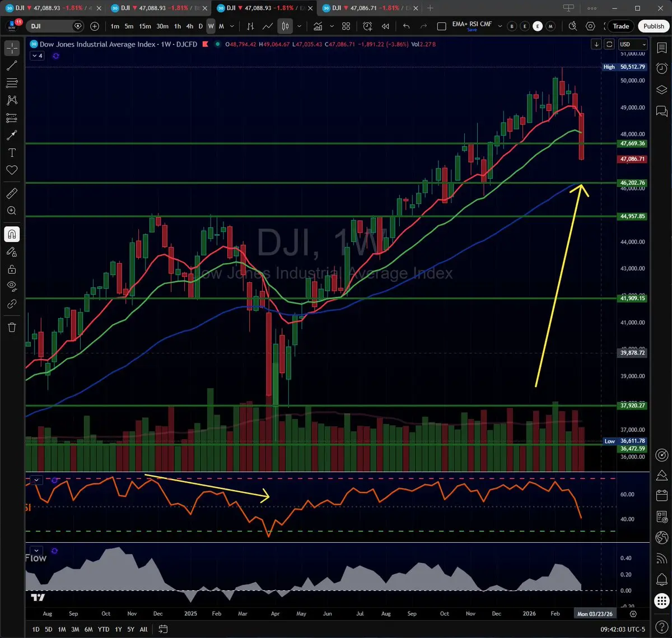
Task: Create an alert from top toolbar
Action: 368,26
